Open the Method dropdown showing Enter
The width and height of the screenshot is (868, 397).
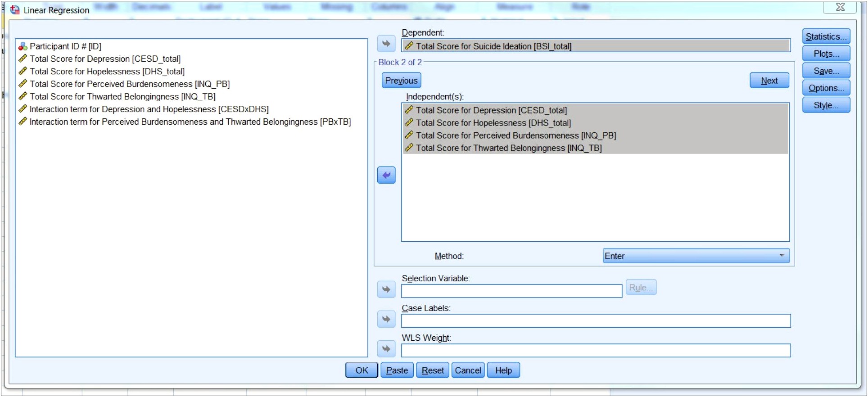coord(696,256)
